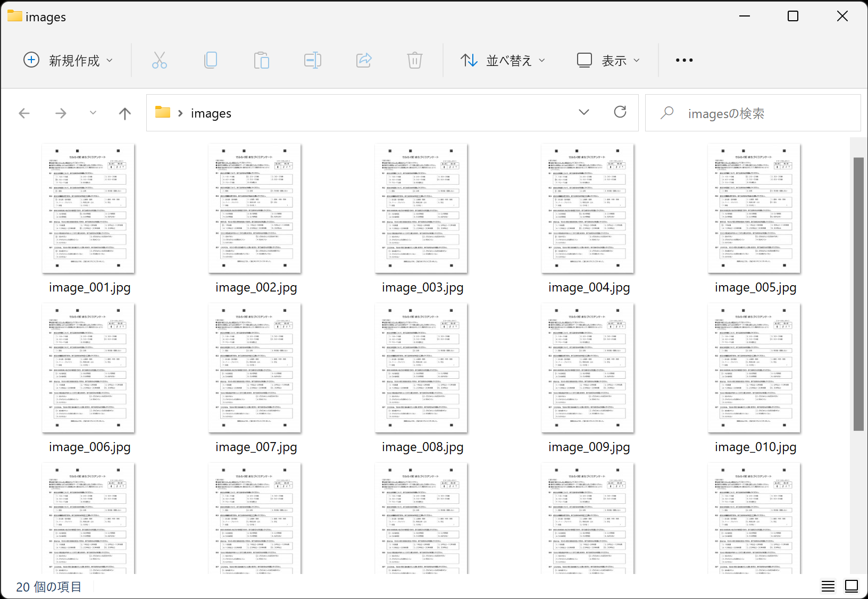The height and width of the screenshot is (599, 868).
Task: Open the 表示 view options menu
Action: (x=608, y=61)
